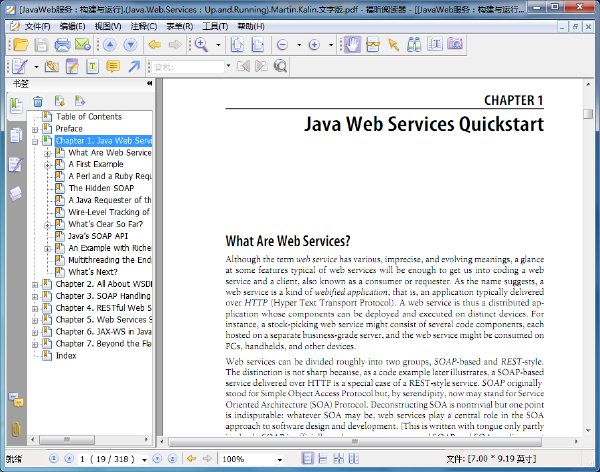Pick the arrow selection tool
Screen dimensions: 600x472
click(393, 45)
